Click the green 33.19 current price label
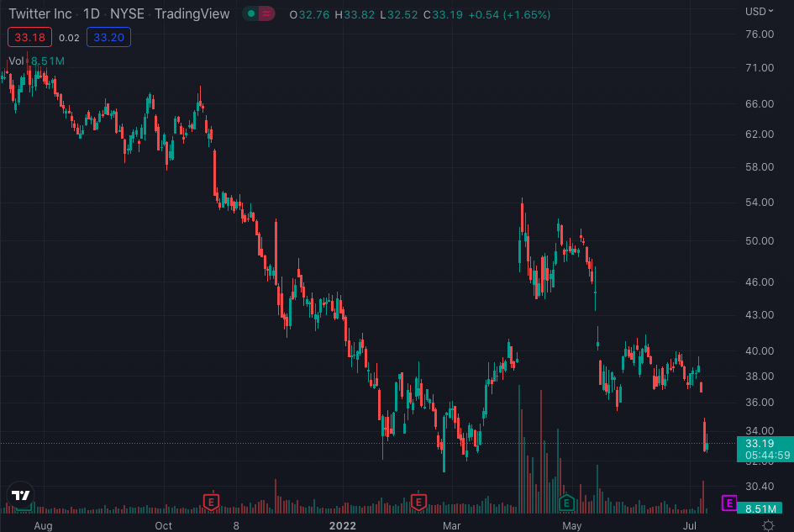This screenshot has width=794, height=532. tap(765, 449)
